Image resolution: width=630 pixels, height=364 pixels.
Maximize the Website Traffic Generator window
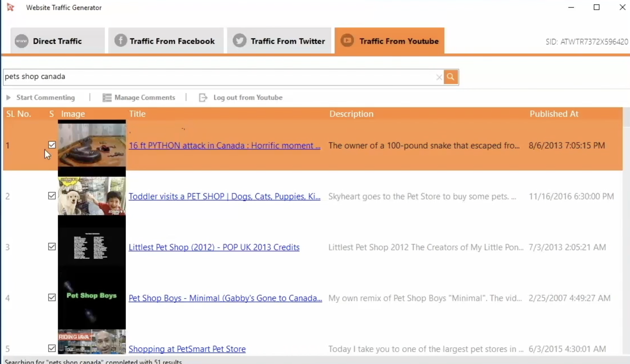tap(597, 8)
